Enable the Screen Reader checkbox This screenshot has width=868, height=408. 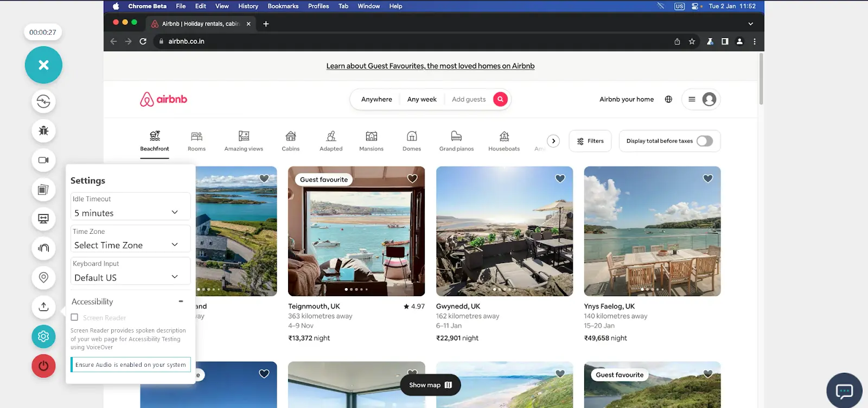(75, 317)
